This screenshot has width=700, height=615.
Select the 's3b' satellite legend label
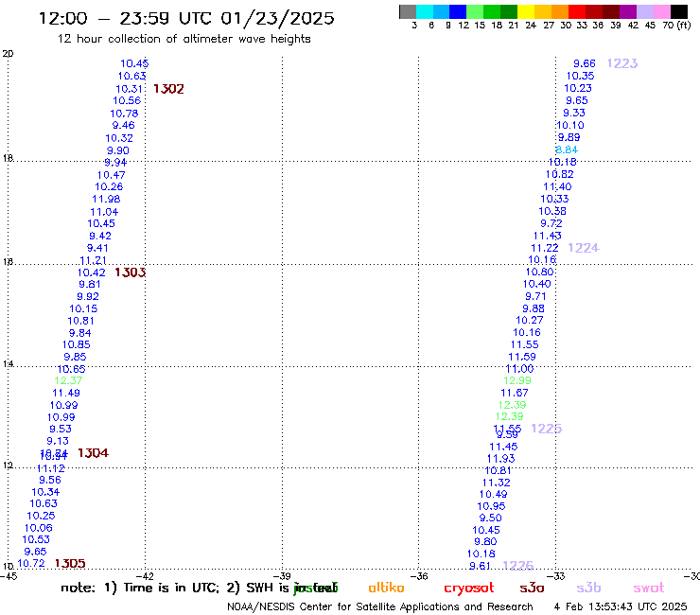click(x=588, y=589)
